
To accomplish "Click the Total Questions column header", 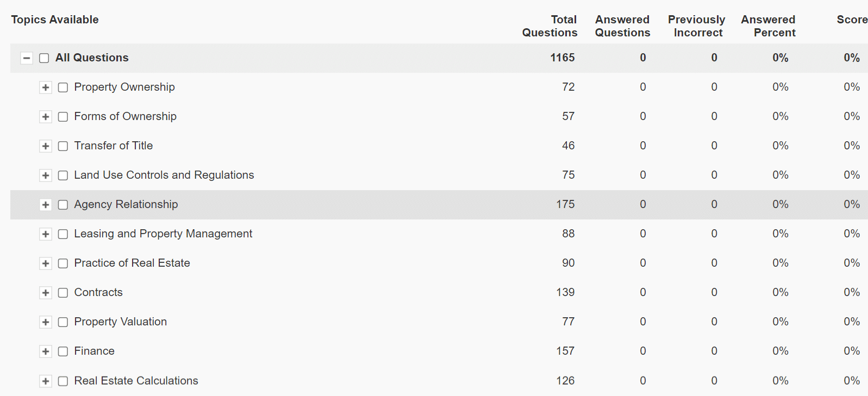I will point(549,26).
